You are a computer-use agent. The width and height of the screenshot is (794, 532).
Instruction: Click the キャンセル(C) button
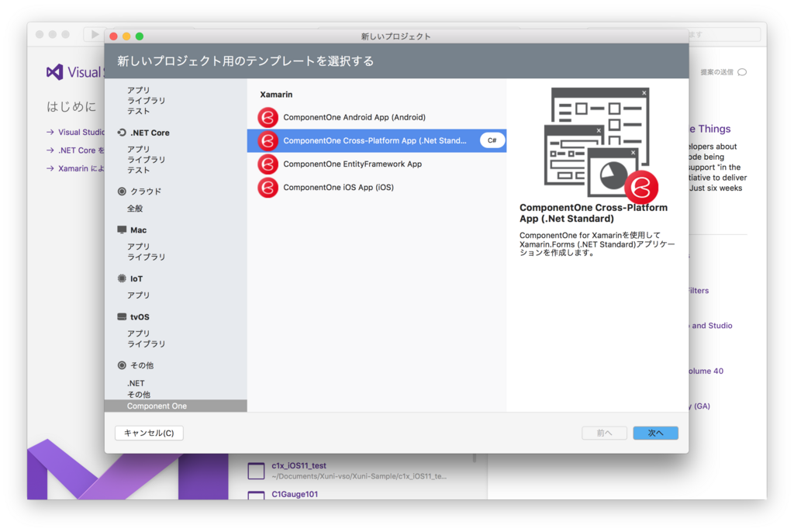point(149,434)
